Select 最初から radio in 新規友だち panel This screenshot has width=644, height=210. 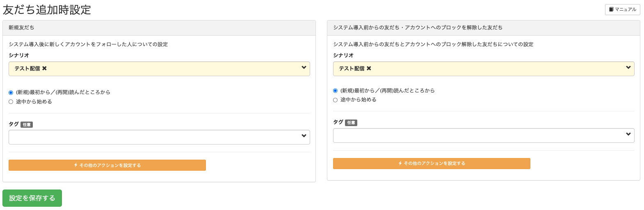(11, 93)
